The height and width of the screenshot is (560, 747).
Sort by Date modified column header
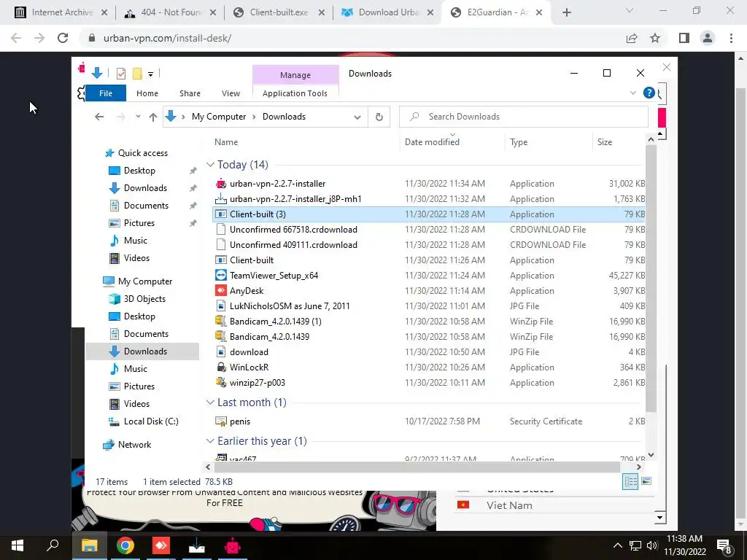[432, 142]
